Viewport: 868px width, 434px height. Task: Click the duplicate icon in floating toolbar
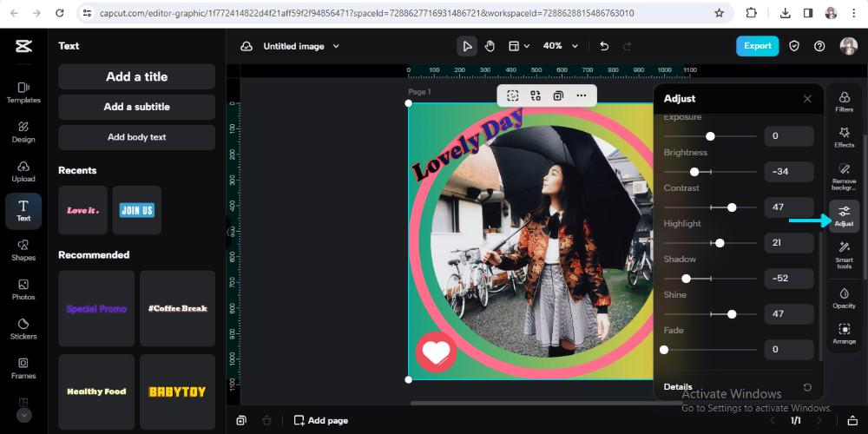click(x=558, y=95)
